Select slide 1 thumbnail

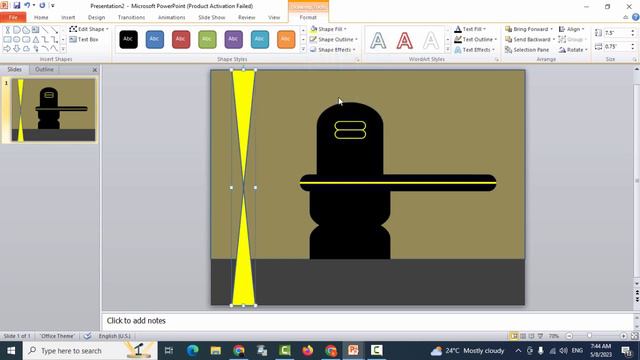pyautogui.click(x=53, y=110)
